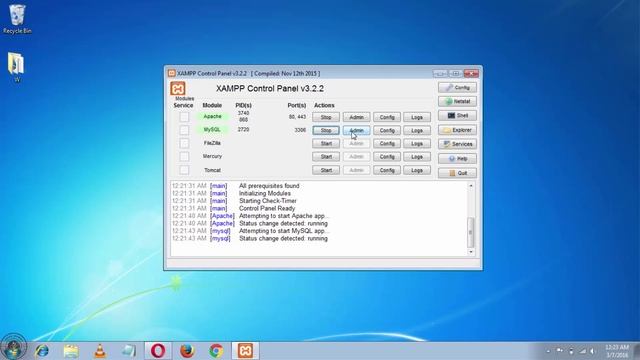Minimize the XAMPP Control Panel window
The image size is (640, 360).
[x=440, y=73]
